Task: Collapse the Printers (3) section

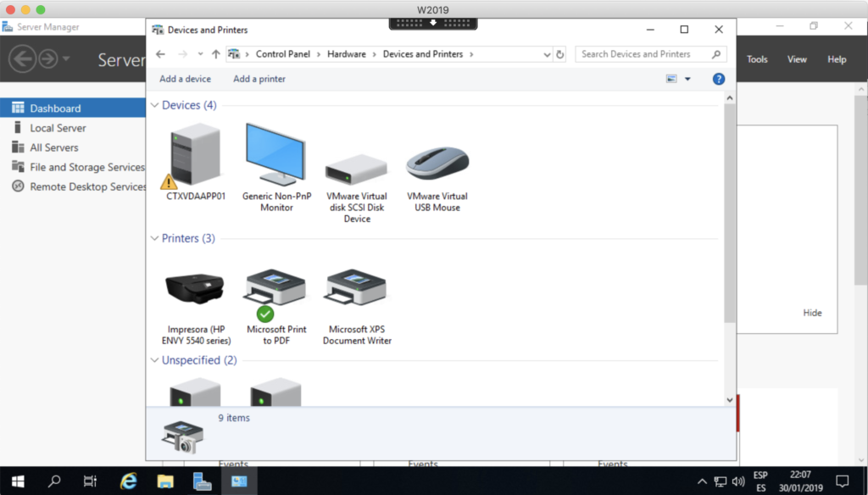Action: [x=154, y=238]
